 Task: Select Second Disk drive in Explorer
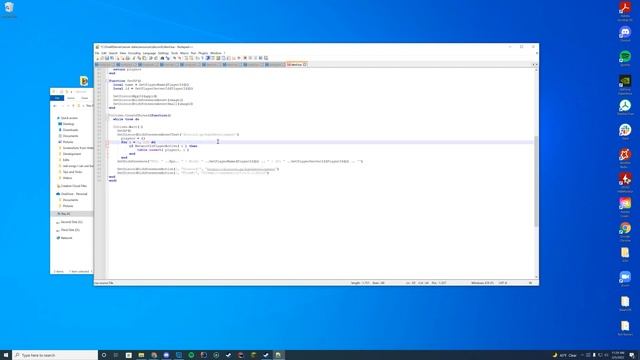(x=71, y=222)
